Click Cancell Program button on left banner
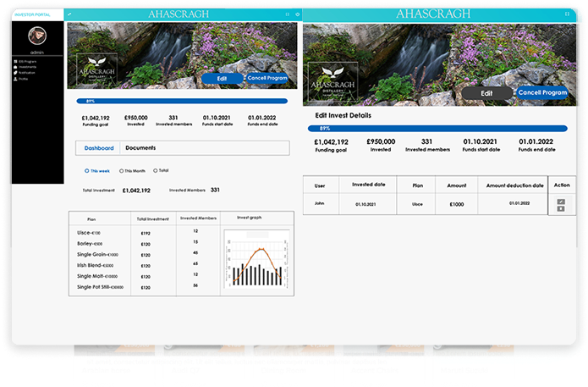 [267, 78]
